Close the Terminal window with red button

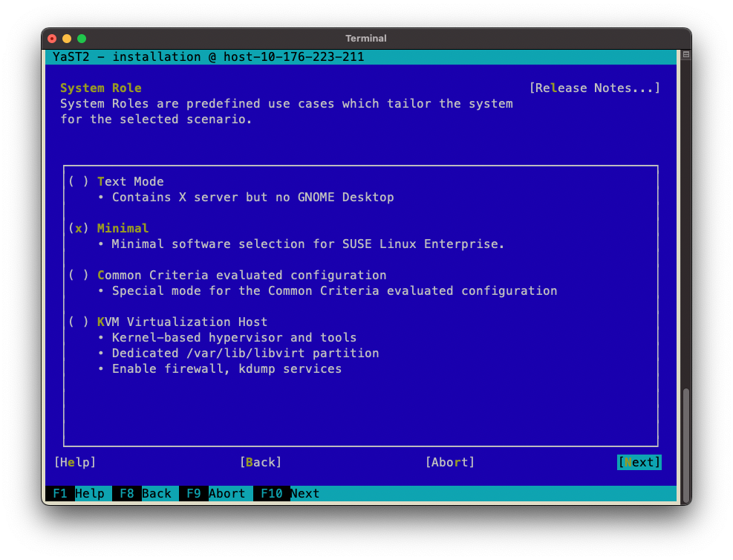coord(52,39)
